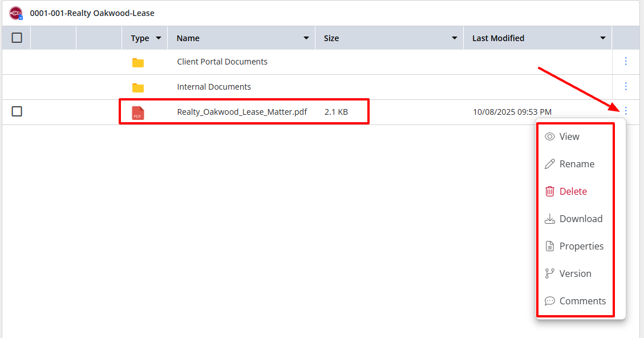Click the download arrow icon in the menu

pyautogui.click(x=550, y=219)
